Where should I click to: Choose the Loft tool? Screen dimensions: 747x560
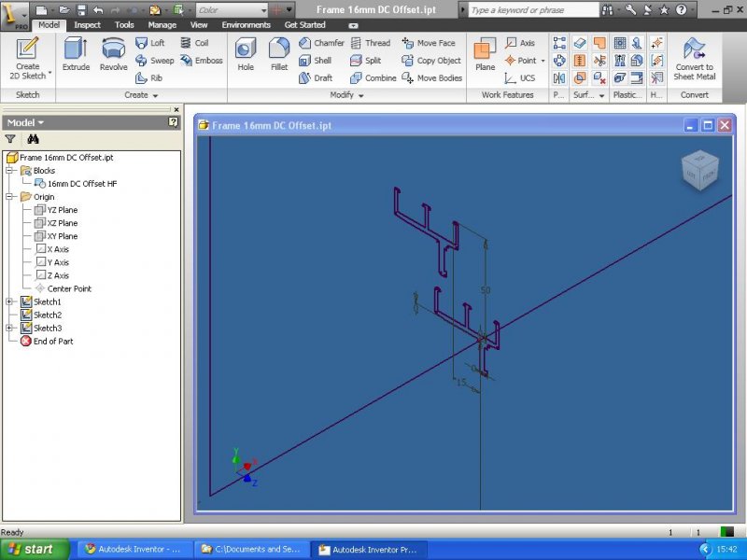pos(149,43)
